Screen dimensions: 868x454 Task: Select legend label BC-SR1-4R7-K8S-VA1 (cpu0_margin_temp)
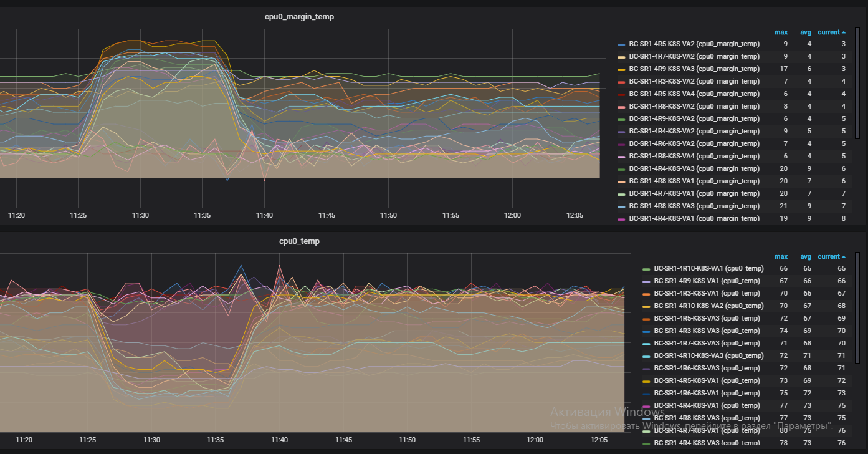[694, 193]
